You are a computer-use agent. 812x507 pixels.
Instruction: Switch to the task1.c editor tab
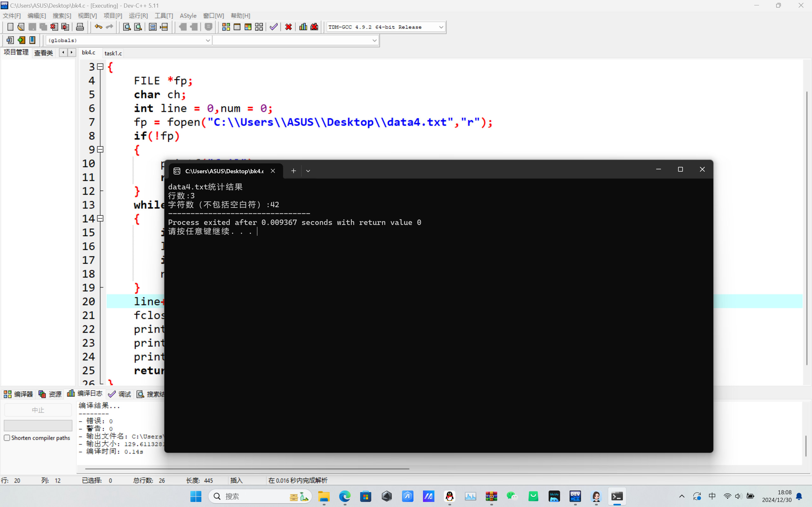pos(113,53)
